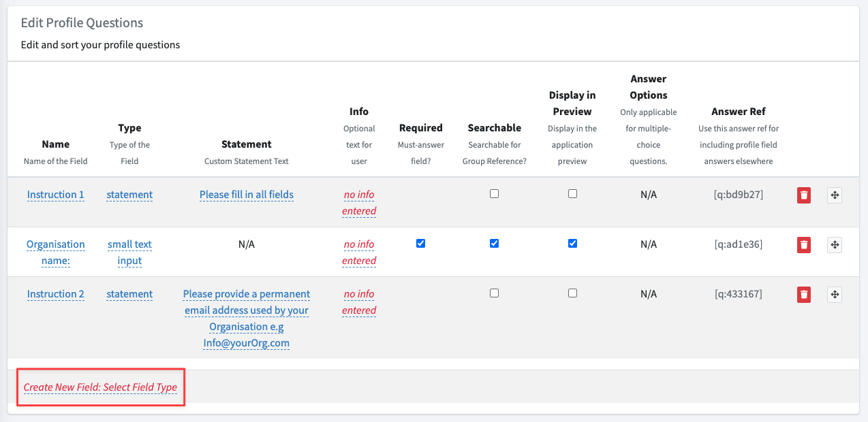Click the Edit Profile Questions heading
The image size is (868, 422).
coord(82,22)
